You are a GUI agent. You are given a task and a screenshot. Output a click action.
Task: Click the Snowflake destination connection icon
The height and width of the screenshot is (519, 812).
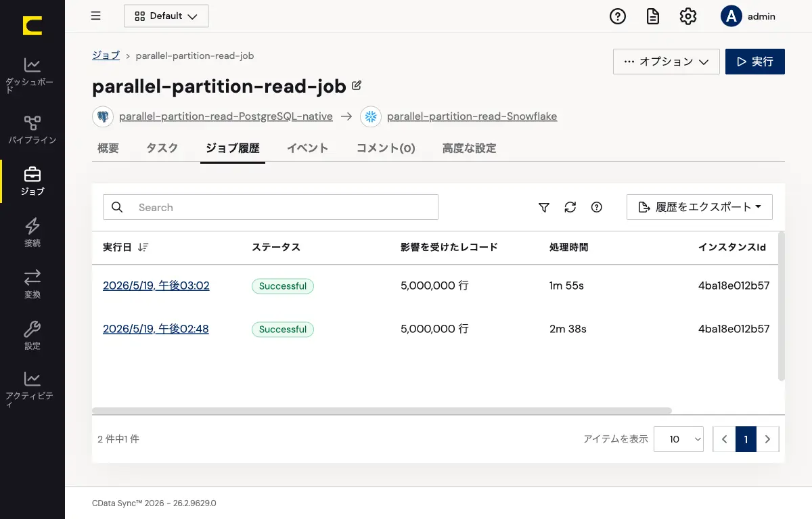371,116
